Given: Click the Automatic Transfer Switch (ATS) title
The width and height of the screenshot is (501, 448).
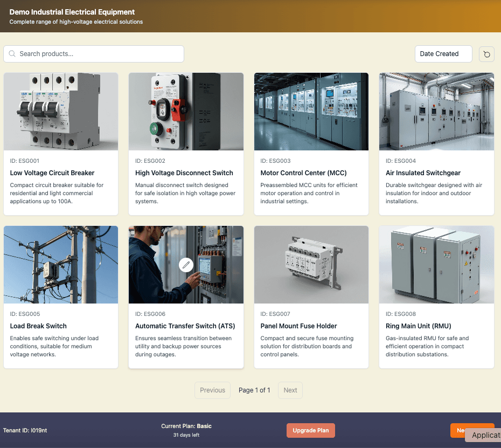Looking at the screenshot, I should [185, 326].
